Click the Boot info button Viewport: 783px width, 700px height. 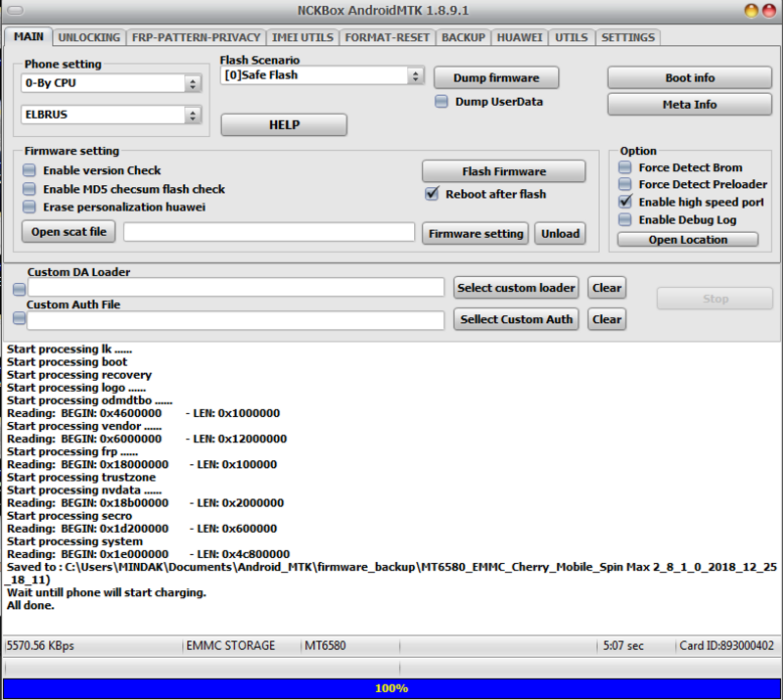coord(690,78)
